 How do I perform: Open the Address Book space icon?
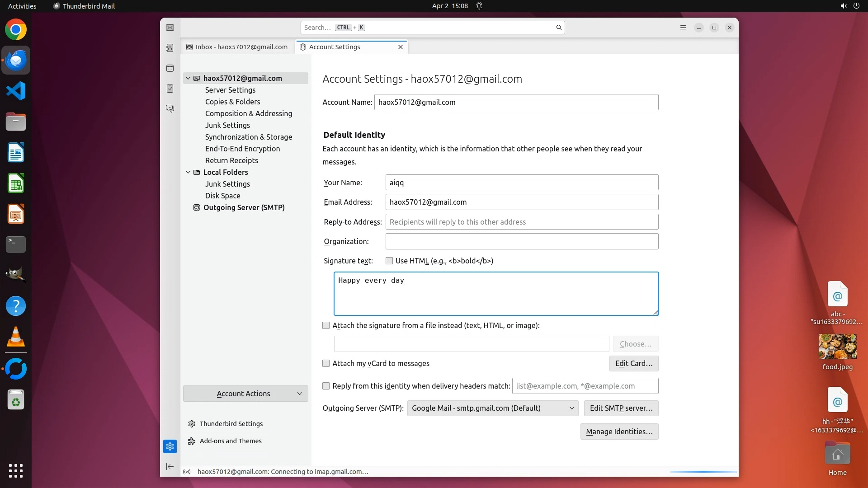[x=170, y=48]
